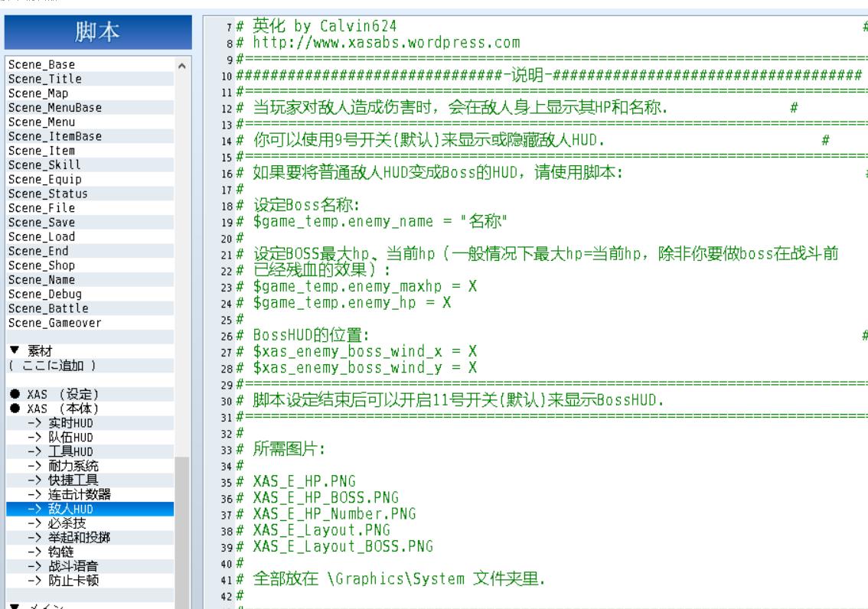This screenshot has width=868, height=609.
Task: Open the Scene_Map script
Action: coord(90,93)
